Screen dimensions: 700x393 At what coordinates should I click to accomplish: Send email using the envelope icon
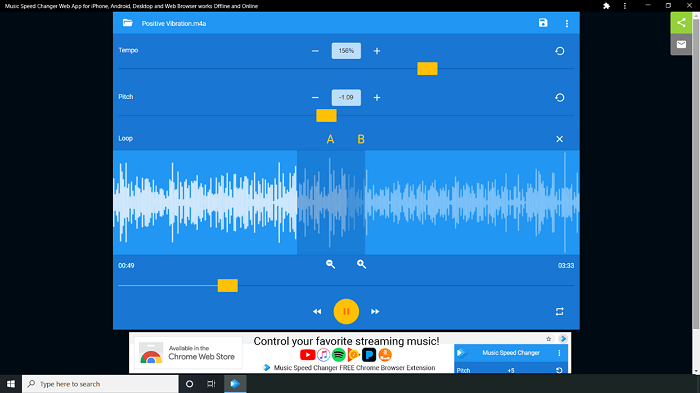point(681,44)
